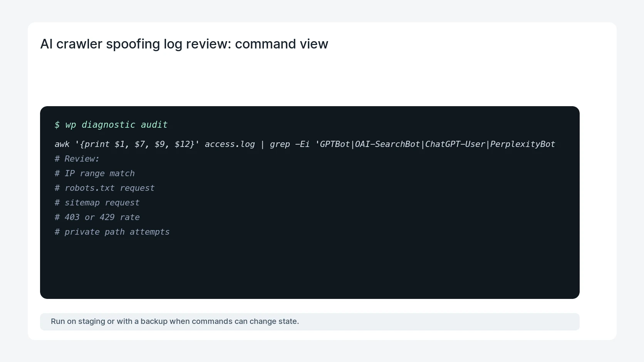Click the '# 403 or 429 rate' comment
This screenshot has height=362, width=644.
(97, 217)
